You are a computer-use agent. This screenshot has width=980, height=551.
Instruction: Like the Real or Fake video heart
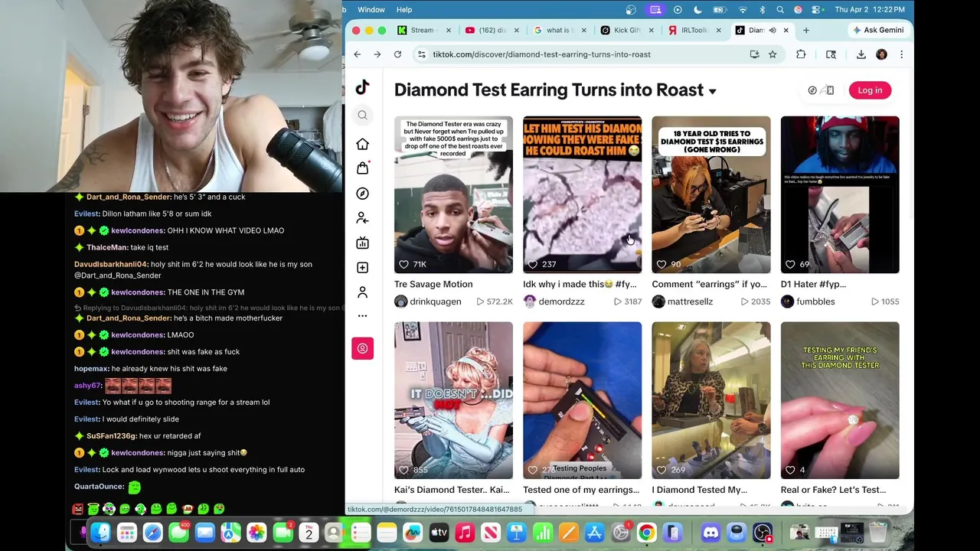[x=790, y=470]
